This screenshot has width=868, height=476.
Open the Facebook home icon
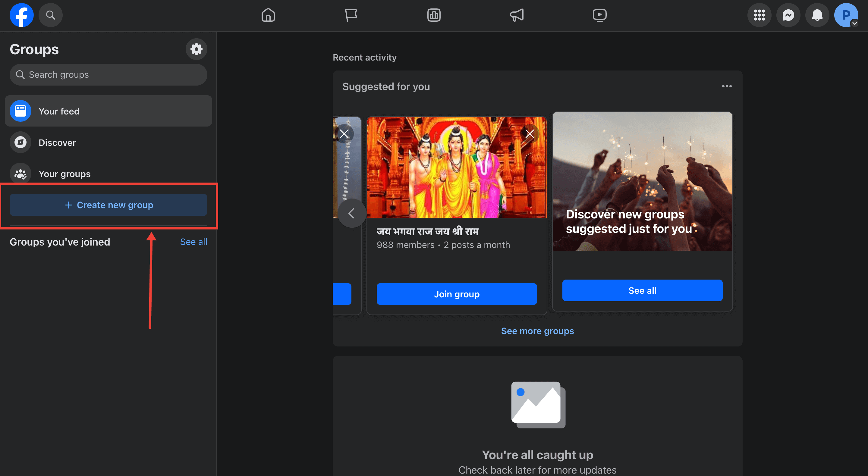pyautogui.click(x=268, y=15)
